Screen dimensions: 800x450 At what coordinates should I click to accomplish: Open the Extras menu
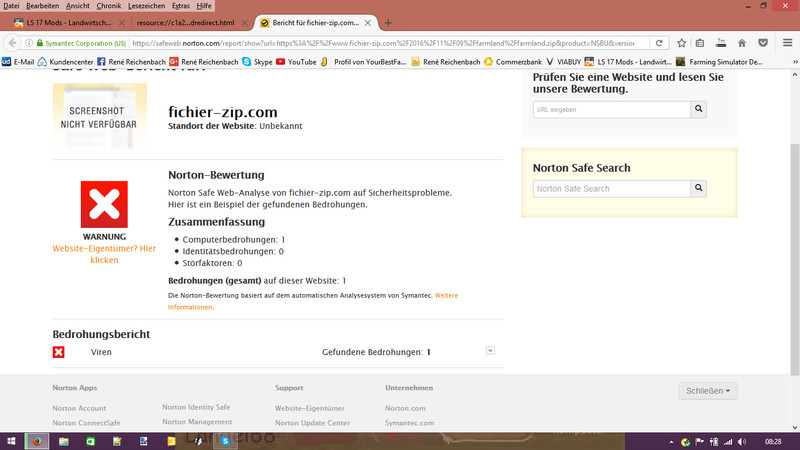coord(181,6)
